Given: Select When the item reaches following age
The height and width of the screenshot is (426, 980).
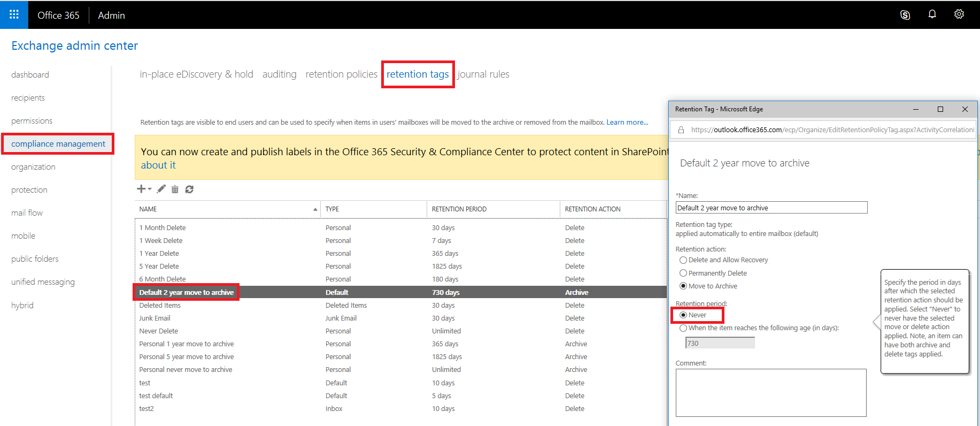Looking at the screenshot, I should point(683,328).
